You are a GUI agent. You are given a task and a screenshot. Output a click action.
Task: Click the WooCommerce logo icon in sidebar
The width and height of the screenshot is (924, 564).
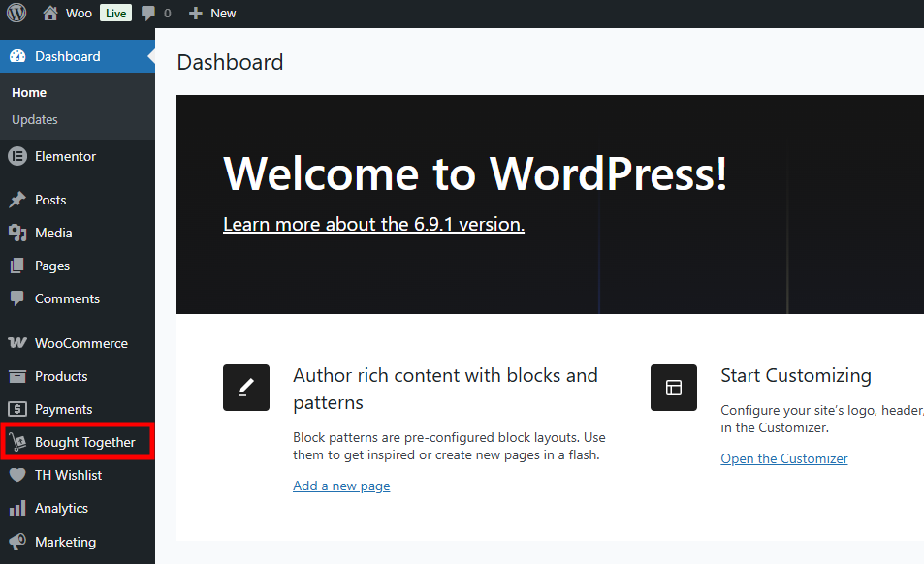click(17, 343)
